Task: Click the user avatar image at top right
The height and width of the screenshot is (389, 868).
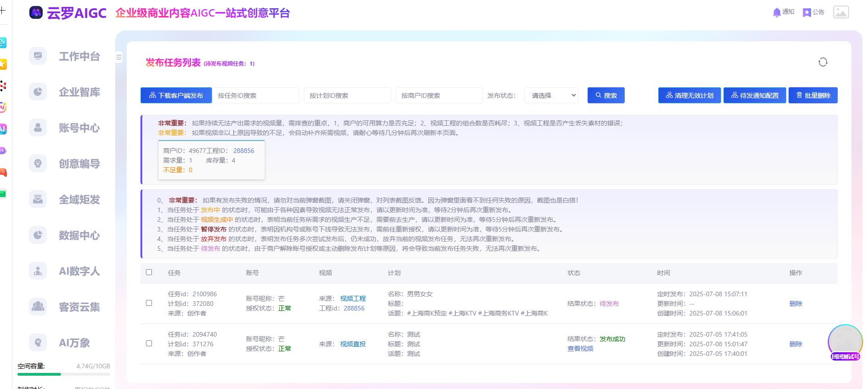Action: click(x=841, y=12)
